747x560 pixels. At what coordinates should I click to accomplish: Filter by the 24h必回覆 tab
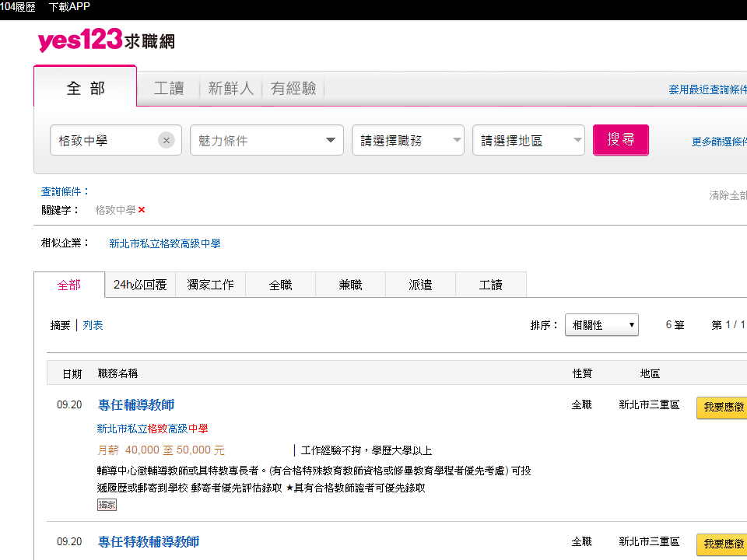click(x=140, y=285)
